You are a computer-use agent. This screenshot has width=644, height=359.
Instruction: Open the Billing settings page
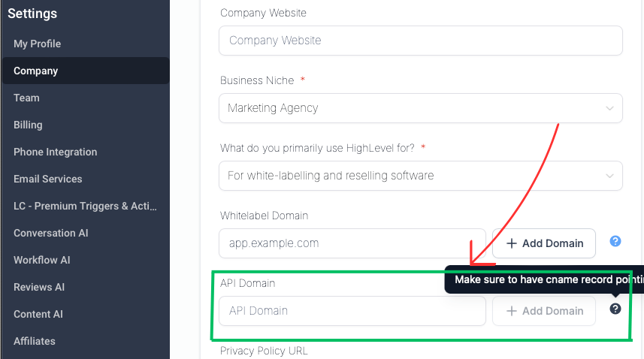[28, 125]
